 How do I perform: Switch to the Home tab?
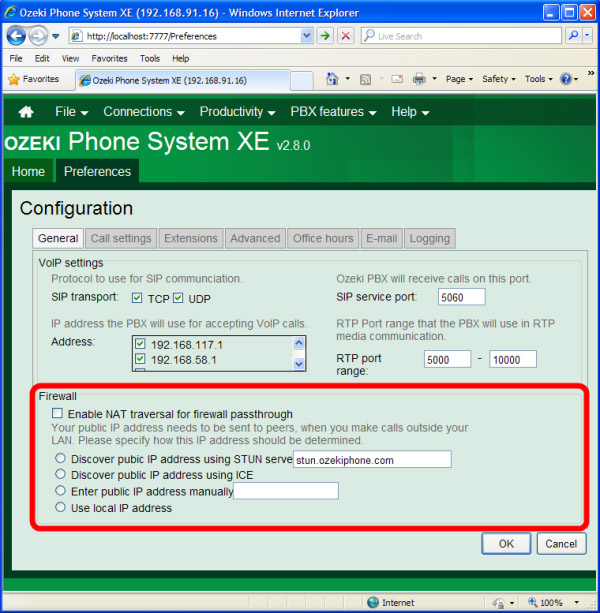click(28, 171)
